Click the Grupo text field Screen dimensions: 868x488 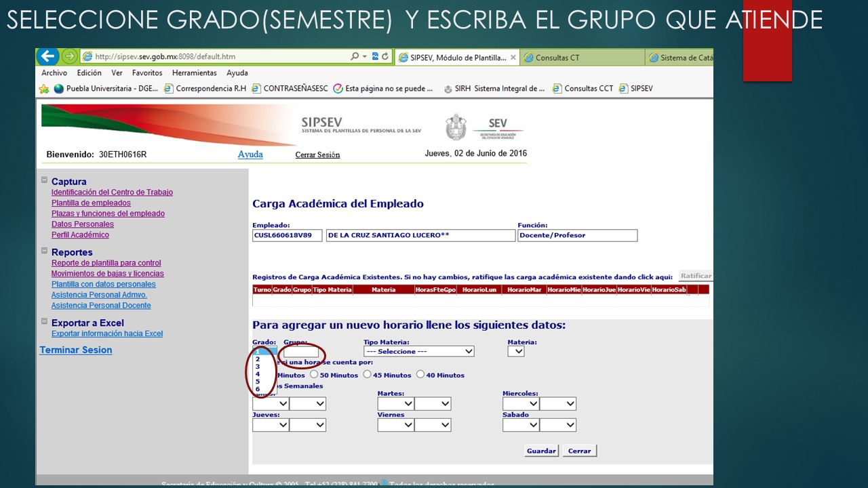pos(301,352)
